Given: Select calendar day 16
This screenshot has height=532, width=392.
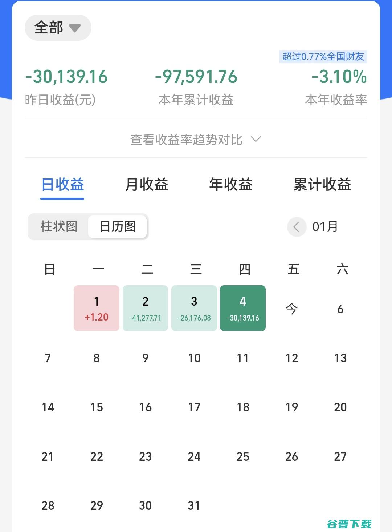Looking at the screenshot, I should [x=145, y=407].
